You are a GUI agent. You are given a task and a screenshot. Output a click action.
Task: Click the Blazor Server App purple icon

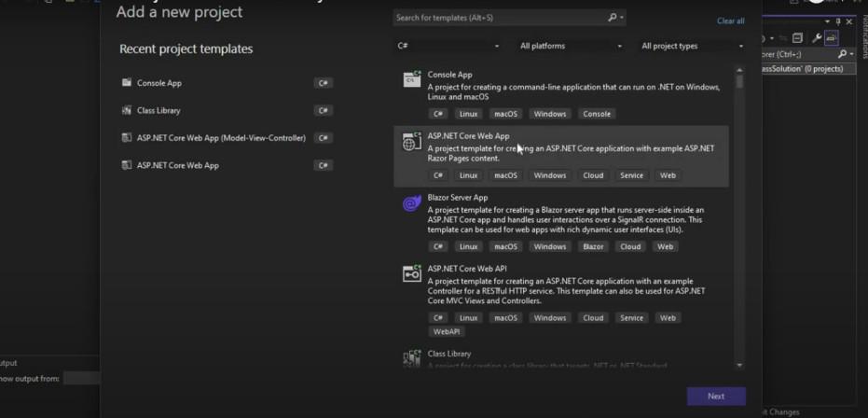click(411, 204)
